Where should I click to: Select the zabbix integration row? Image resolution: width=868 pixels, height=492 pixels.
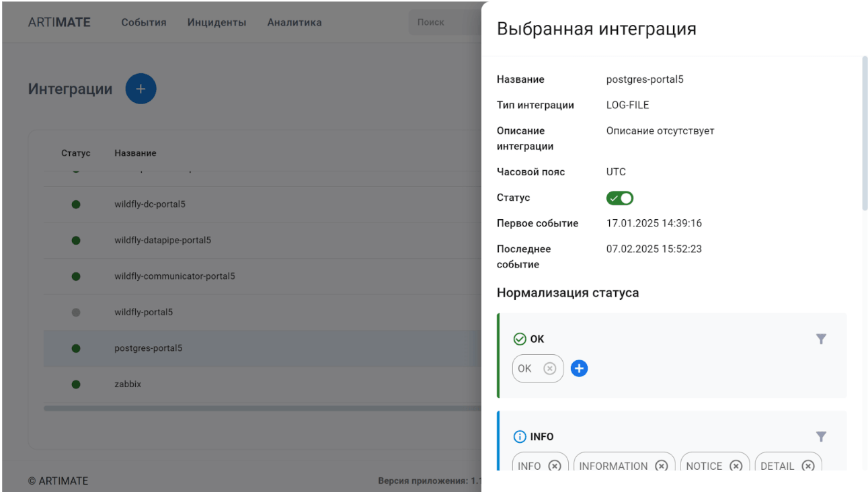click(128, 384)
